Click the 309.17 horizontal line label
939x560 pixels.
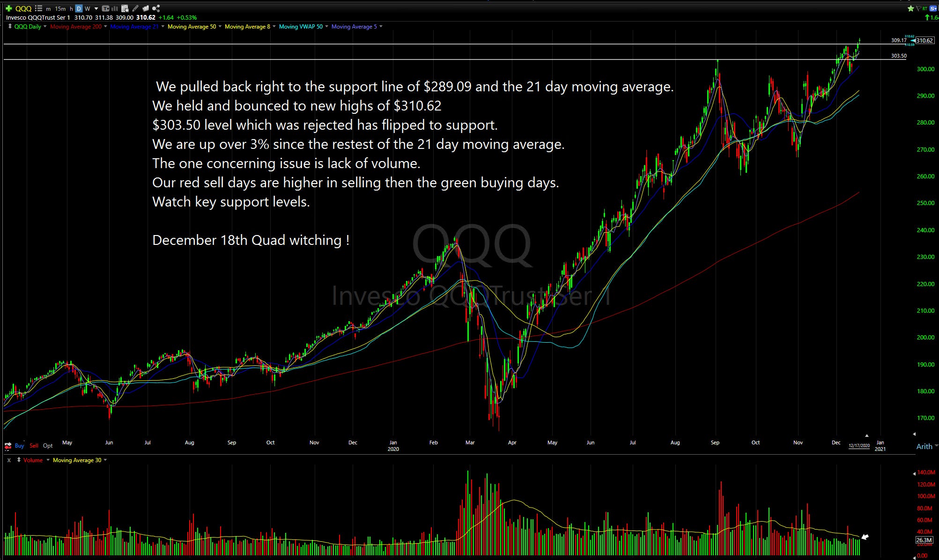tap(899, 40)
